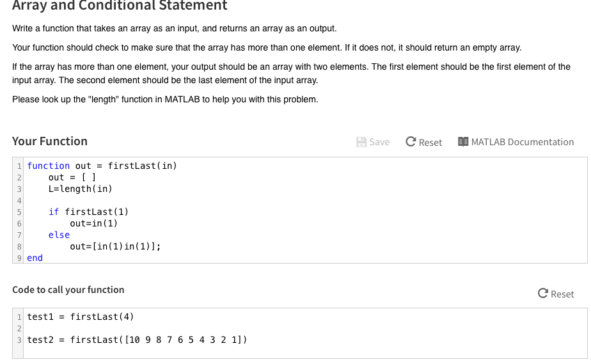591x364 pixels.
Task: Click the Save floppy disk icon
Action: pyautogui.click(x=361, y=142)
